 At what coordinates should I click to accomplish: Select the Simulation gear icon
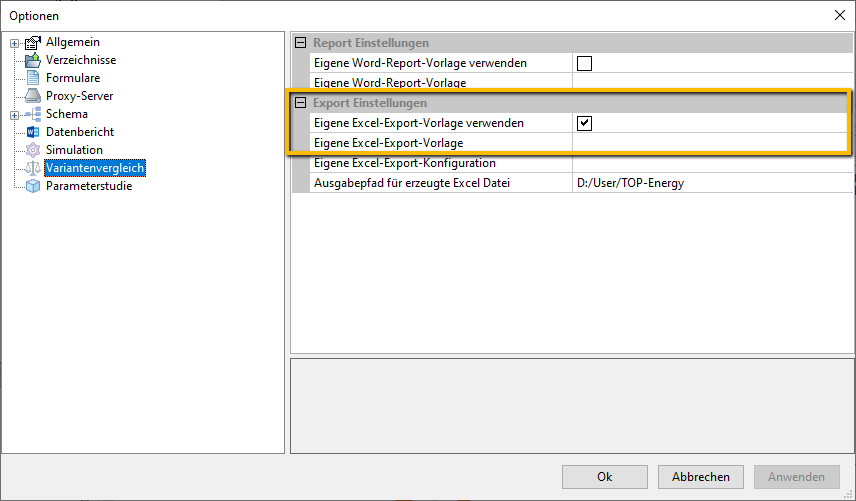(33, 150)
